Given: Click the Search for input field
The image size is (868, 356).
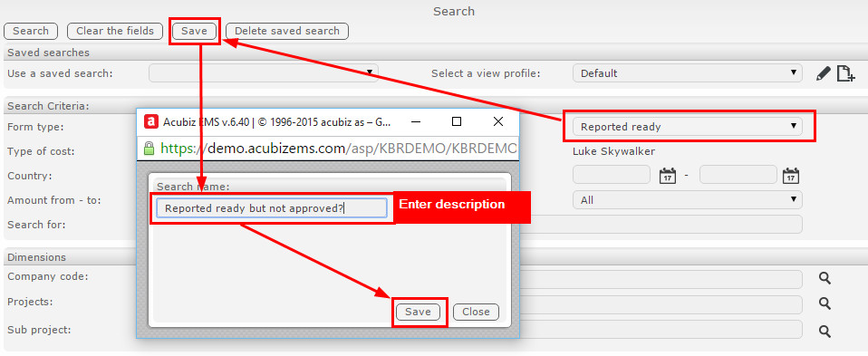Looking at the screenshot, I should [661, 225].
